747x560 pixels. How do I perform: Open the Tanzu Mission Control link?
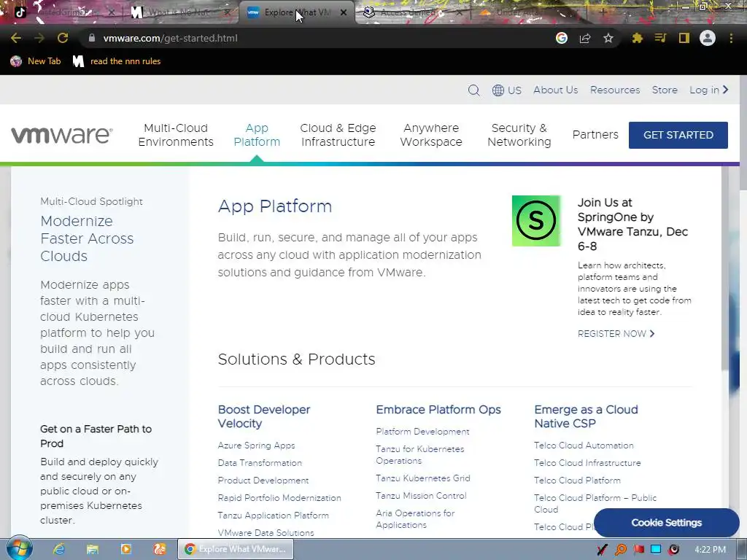(421, 496)
